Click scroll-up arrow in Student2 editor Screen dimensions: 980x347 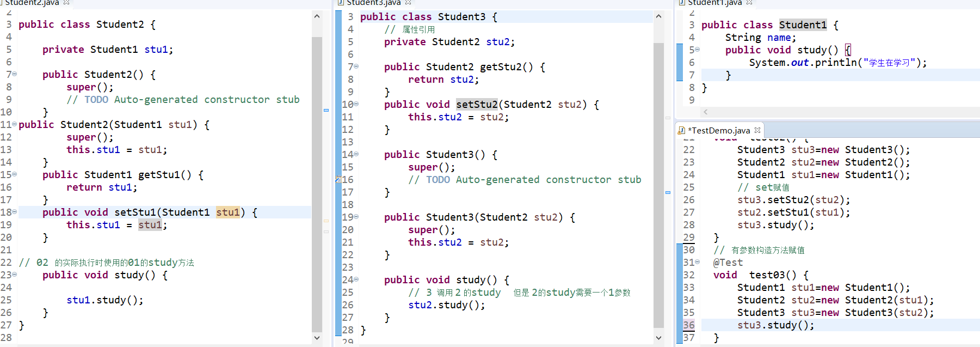pyautogui.click(x=317, y=16)
